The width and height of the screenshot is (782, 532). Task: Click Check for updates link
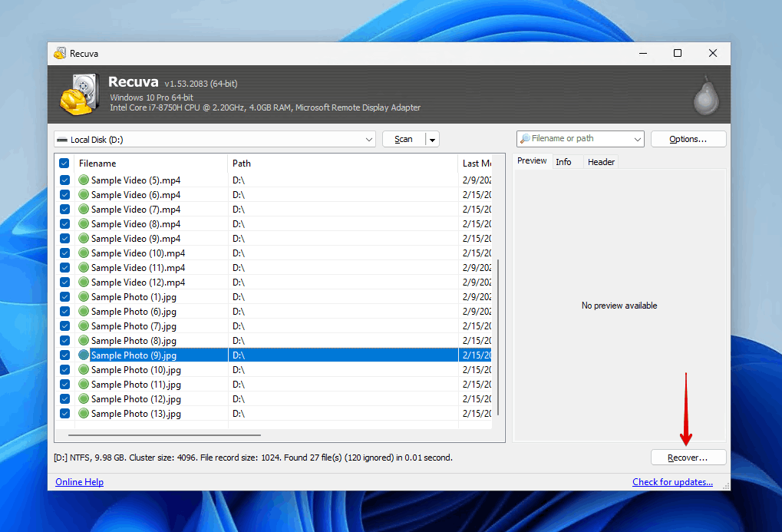[x=672, y=481]
